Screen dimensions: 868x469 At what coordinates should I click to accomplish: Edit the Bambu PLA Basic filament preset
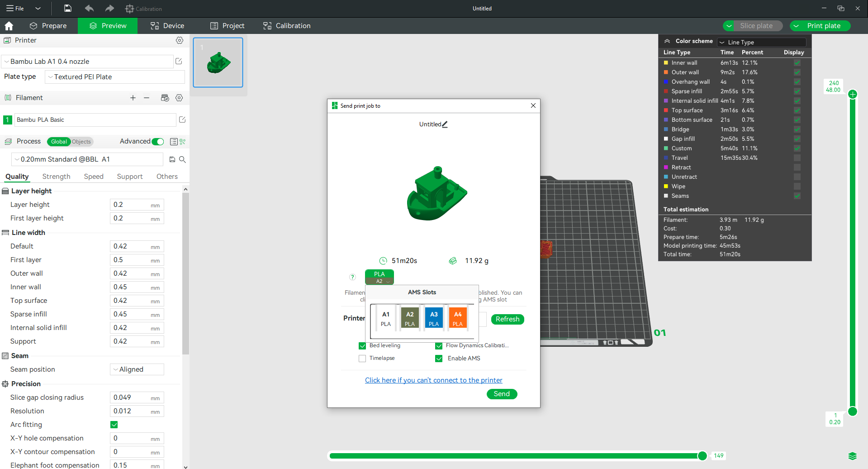182,120
